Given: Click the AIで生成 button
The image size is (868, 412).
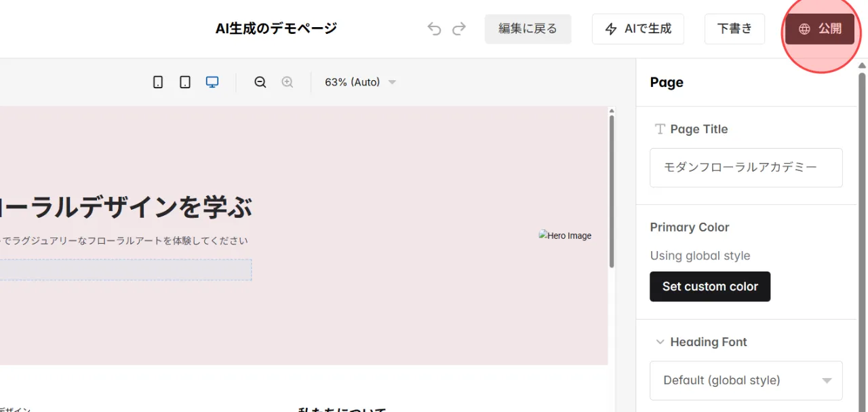Looking at the screenshot, I should click(x=638, y=29).
